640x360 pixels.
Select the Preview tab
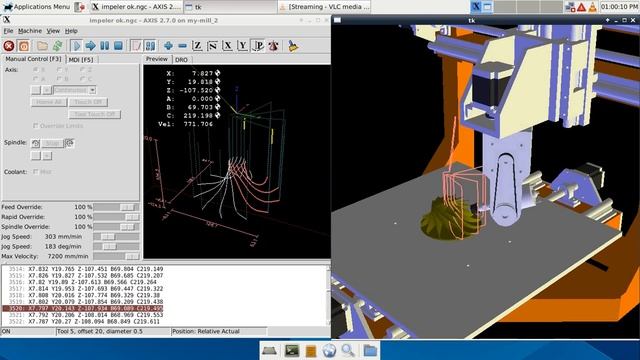(x=157, y=59)
